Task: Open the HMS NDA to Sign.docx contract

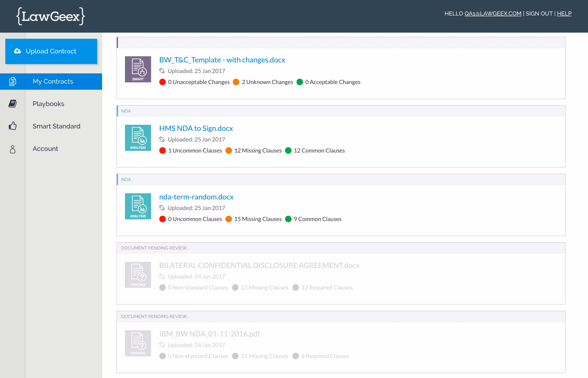Action: [196, 128]
